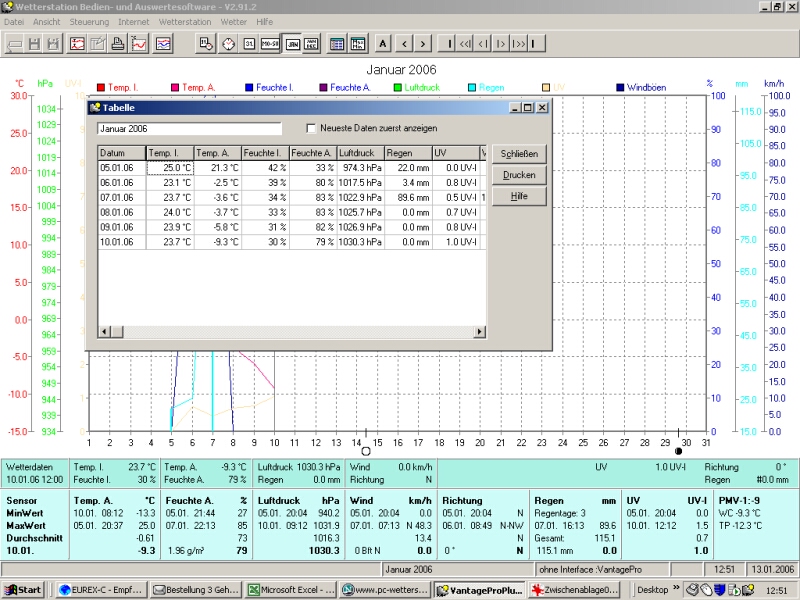Click the previous arrow '<' toolbar button
The height and width of the screenshot is (600, 800).
[x=404, y=43]
